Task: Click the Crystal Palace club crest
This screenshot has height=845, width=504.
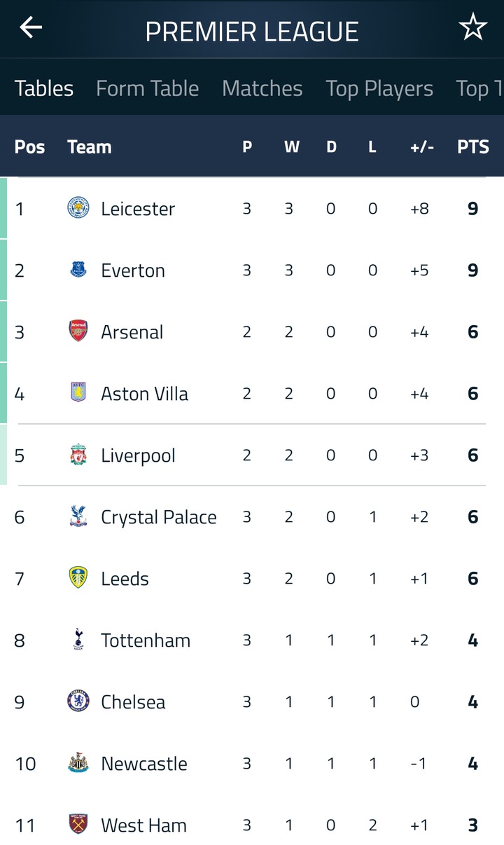Action: click(78, 516)
